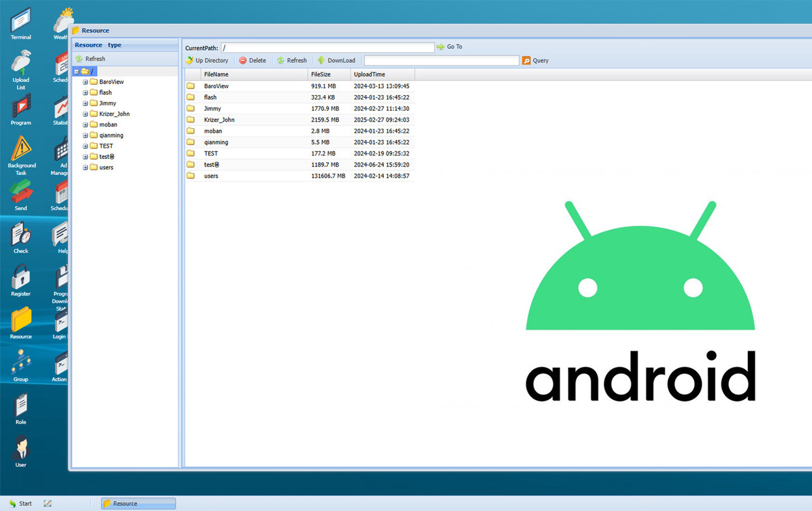Open the Resource folder desktop icon
Viewport: 812px width, 511px height.
click(x=21, y=323)
